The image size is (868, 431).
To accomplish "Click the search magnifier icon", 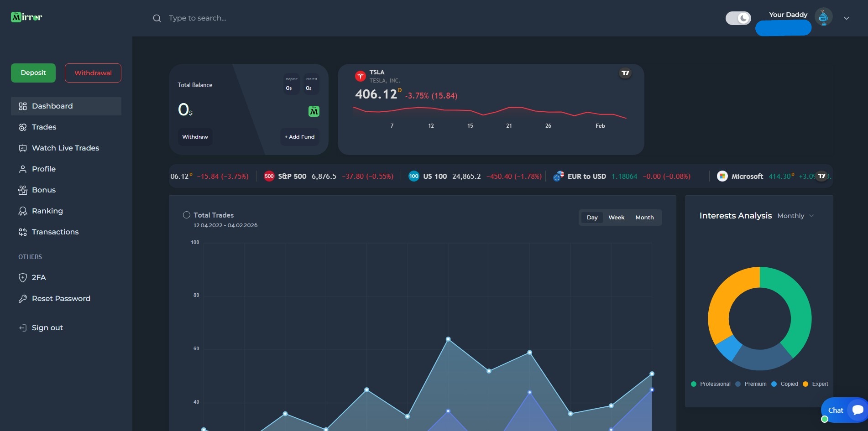I will click(157, 18).
